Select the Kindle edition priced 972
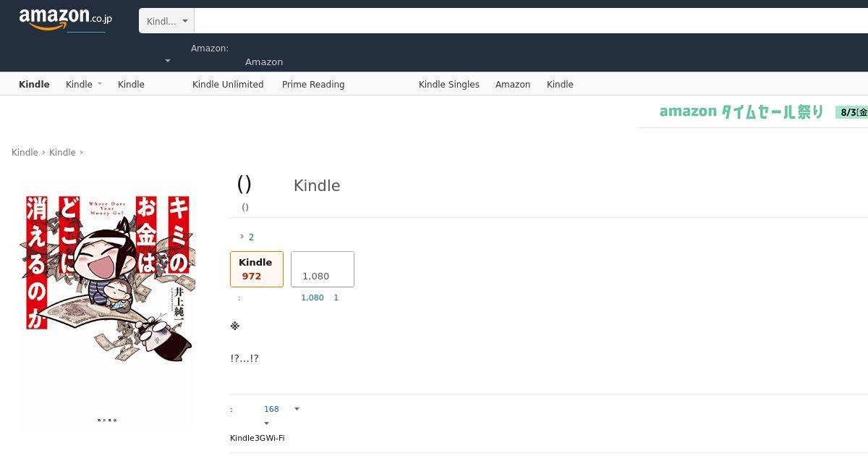Image resolution: width=868 pixels, height=456 pixels. coord(257,269)
